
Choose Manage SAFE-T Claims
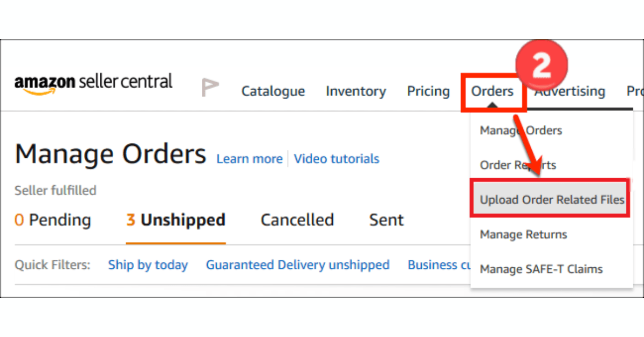[x=541, y=269]
